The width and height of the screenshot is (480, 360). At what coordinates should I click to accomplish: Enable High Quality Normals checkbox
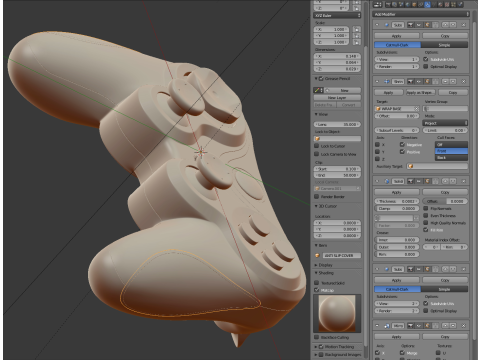426,223
